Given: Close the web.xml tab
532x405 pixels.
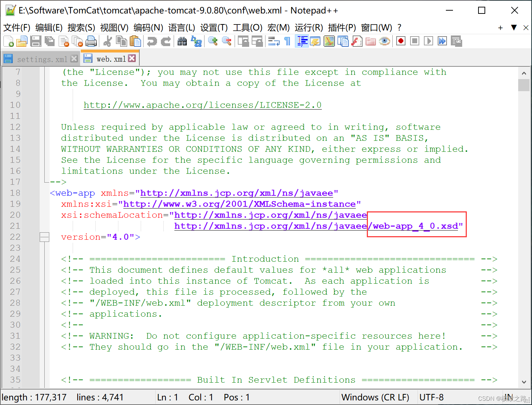Looking at the screenshot, I should pos(132,58).
